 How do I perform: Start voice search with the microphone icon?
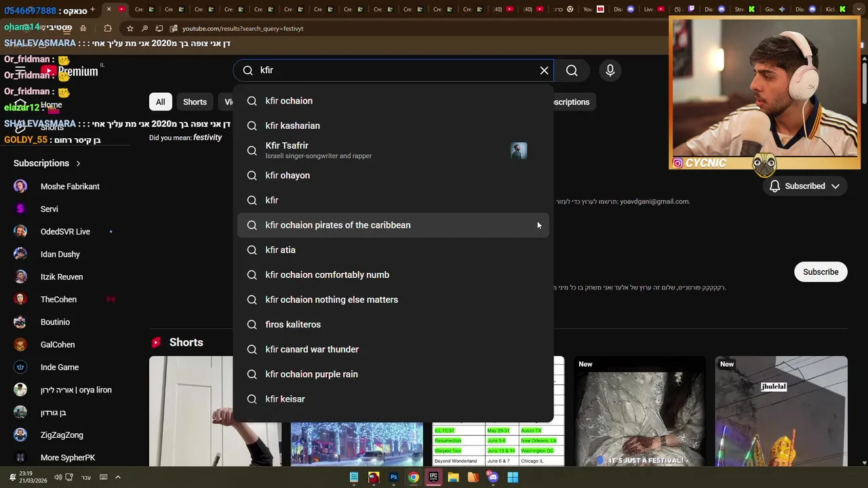coord(610,70)
